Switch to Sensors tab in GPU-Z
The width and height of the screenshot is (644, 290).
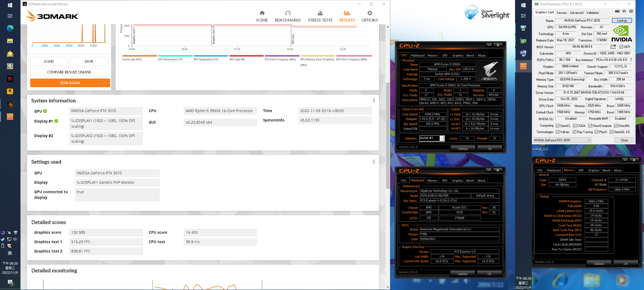click(x=561, y=13)
